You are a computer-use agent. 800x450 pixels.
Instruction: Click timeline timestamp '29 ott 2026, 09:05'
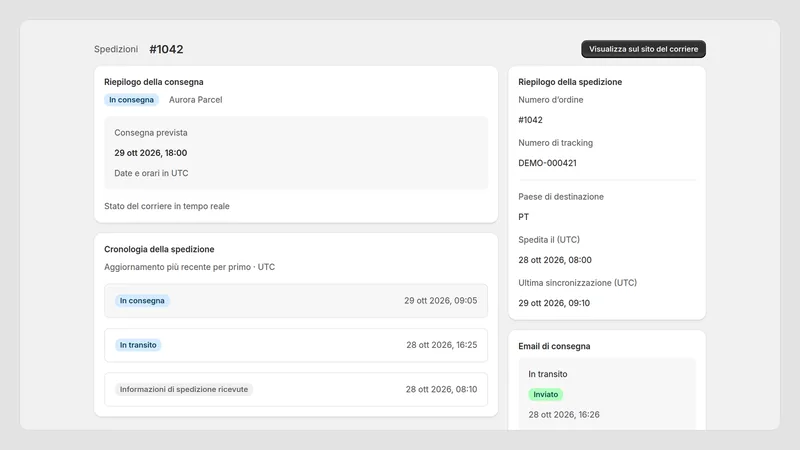pos(441,301)
